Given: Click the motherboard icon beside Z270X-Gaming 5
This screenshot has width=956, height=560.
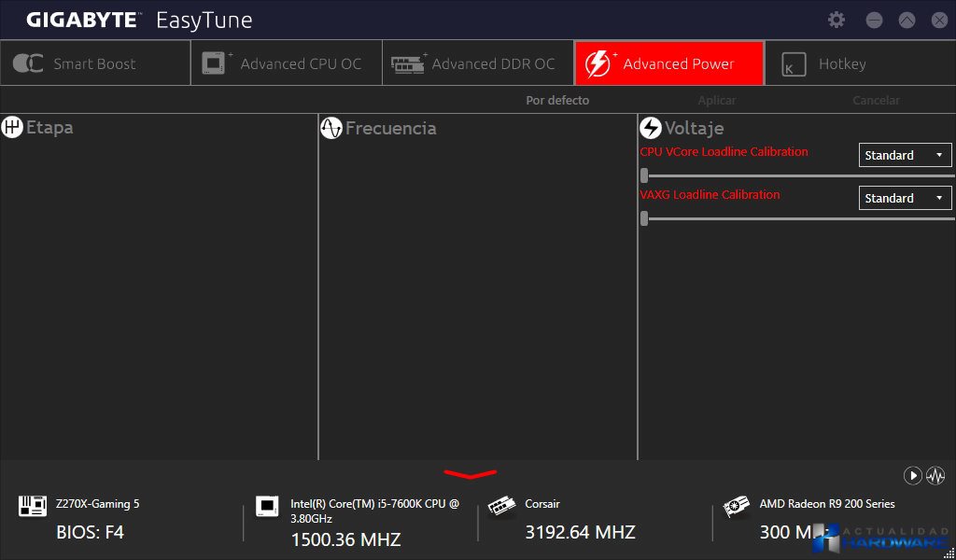Looking at the screenshot, I should [x=33, y=506].
